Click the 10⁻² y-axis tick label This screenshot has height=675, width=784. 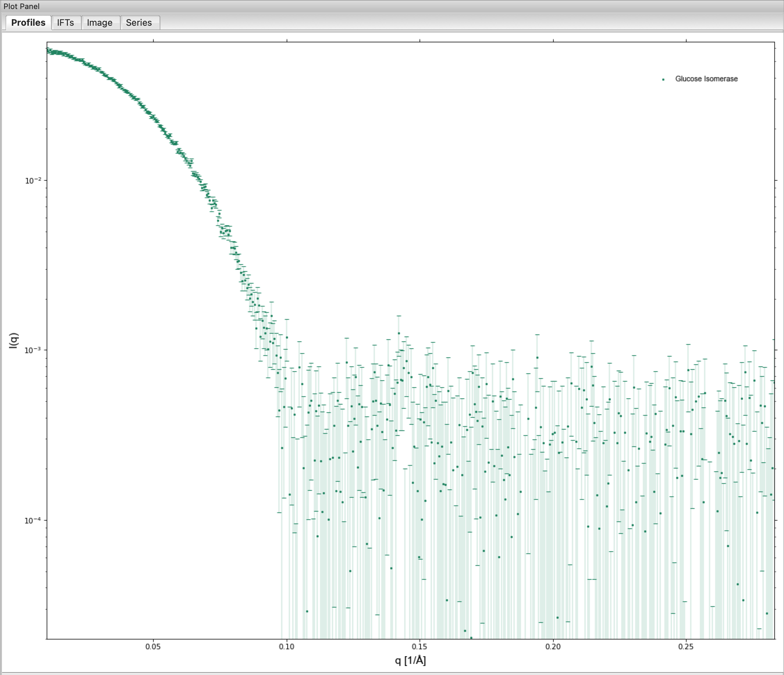pos(33,180)
